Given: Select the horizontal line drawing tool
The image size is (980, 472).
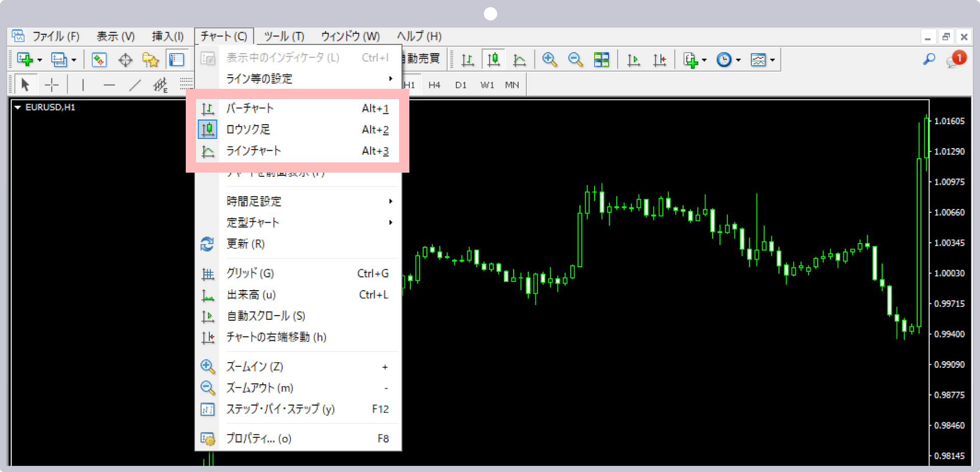Looking at the screenshot, I should point(109,84).
